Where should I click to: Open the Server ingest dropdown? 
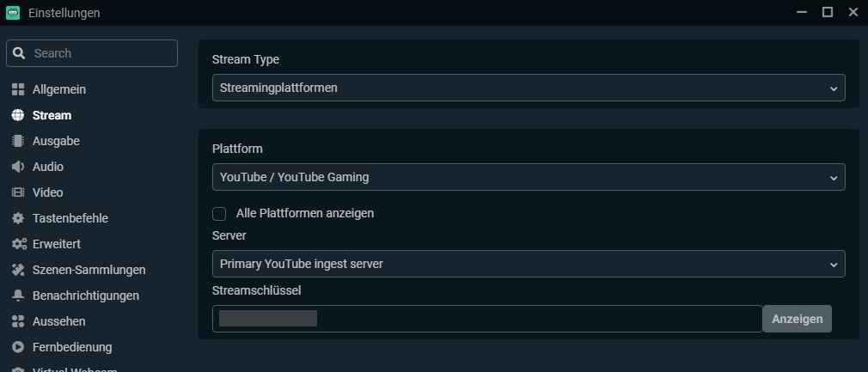(528, 264)
